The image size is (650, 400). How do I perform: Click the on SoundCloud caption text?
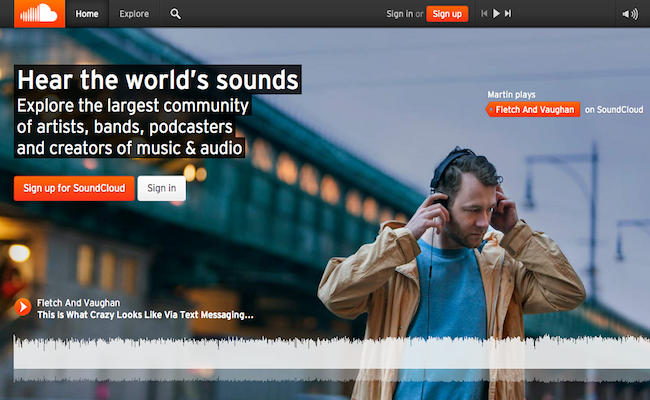coord(614,109)
